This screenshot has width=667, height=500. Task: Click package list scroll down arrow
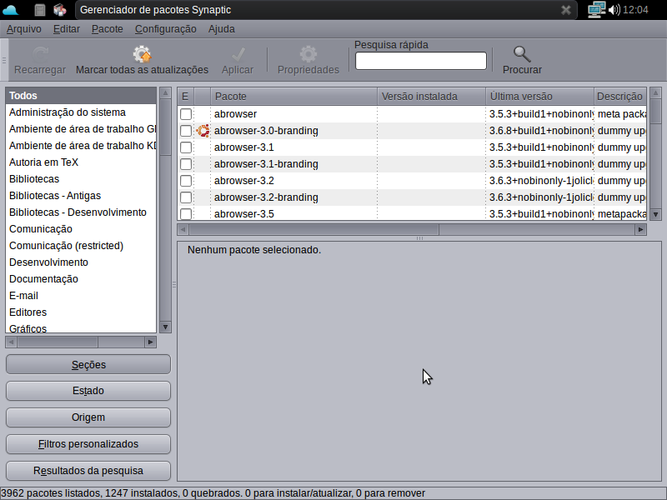pos(656,214)
